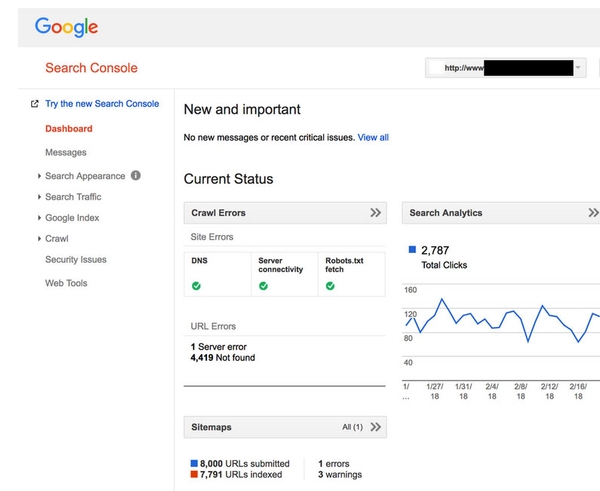Open the site property dropdown

pos(505,68)
